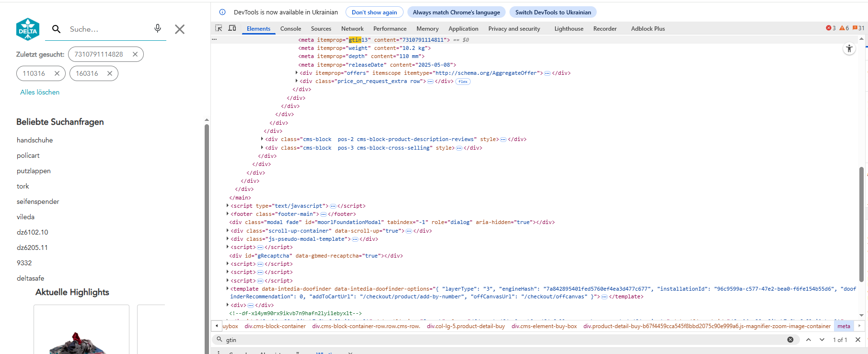Select popular search dz6102.10
The height and width of the screenshot is (354, 868).
point(33,232)
